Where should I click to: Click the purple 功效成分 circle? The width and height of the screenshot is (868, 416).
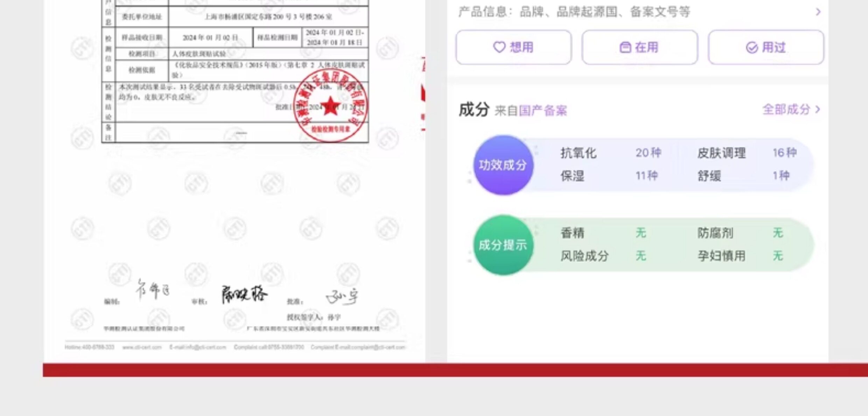tap(503, 165)
